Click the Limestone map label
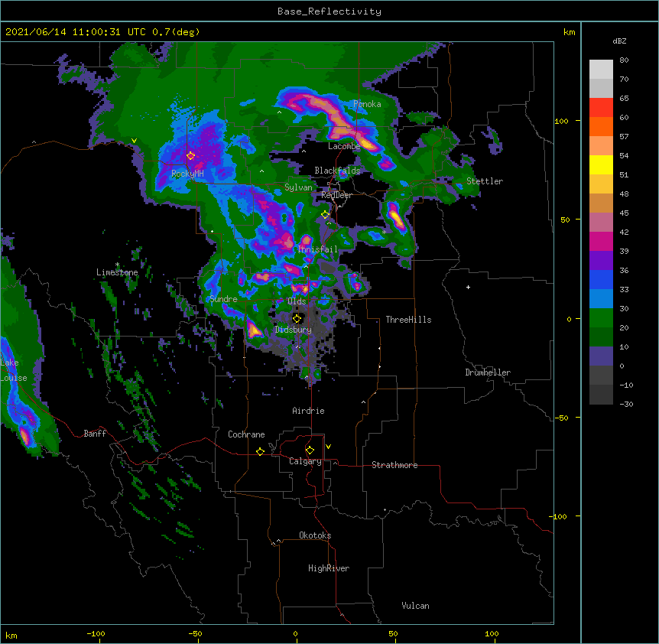Image resolution: width=659 pixels, height=644 pixels. [x=117, y=272]
